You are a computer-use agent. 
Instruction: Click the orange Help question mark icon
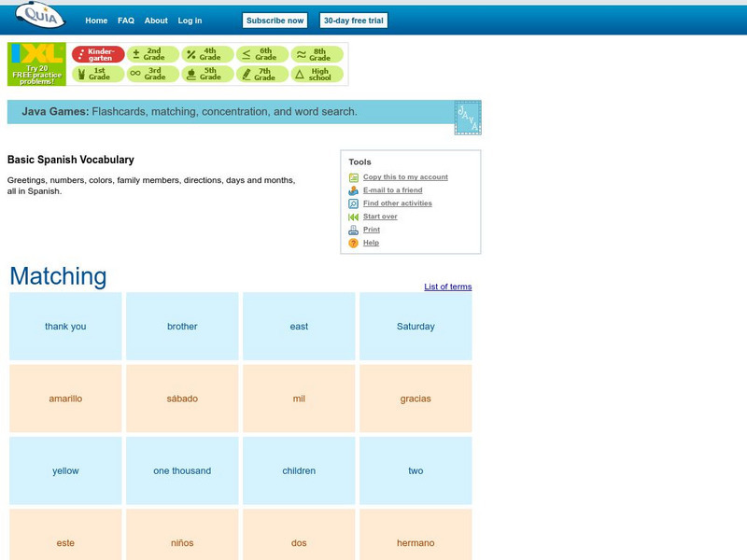(x=352, y=242)
